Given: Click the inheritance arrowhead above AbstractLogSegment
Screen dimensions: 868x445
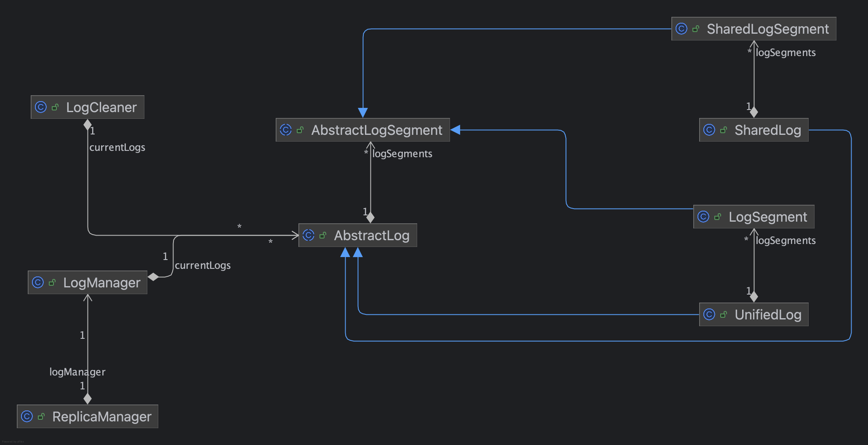Looking at the screenshot, I should click(x=363, y=113).
